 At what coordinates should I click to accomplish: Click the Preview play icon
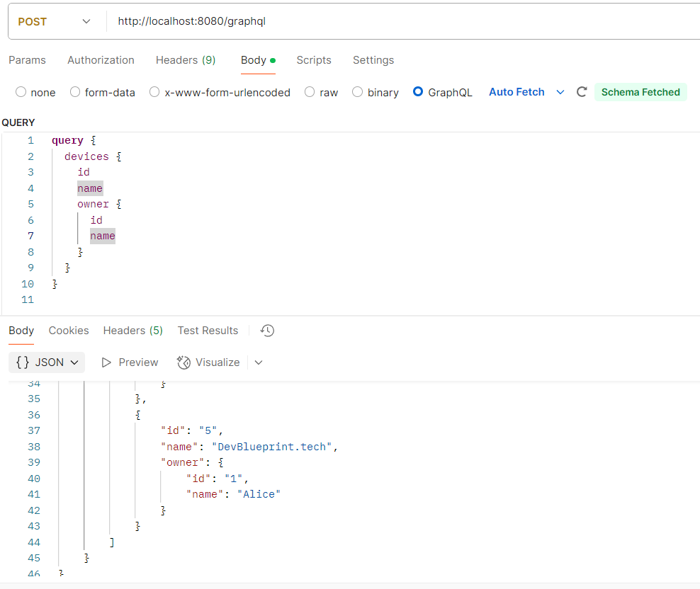click(107, 362)
